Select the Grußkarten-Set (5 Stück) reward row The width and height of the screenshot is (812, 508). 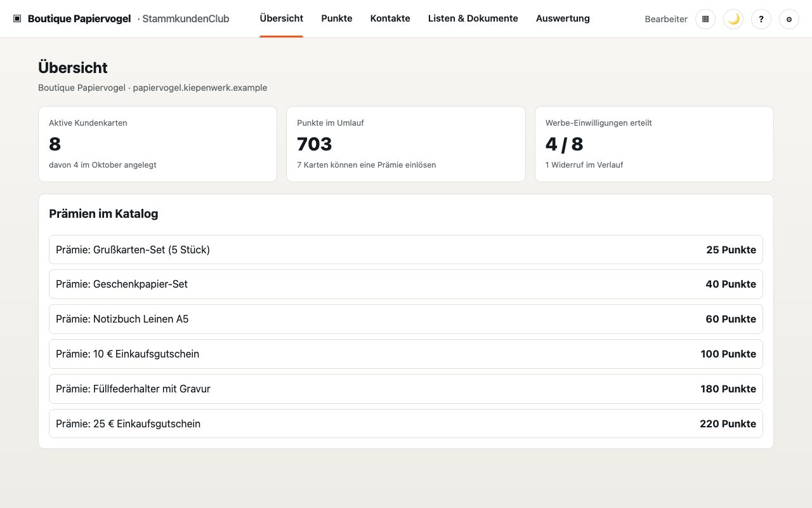[406, 250]
